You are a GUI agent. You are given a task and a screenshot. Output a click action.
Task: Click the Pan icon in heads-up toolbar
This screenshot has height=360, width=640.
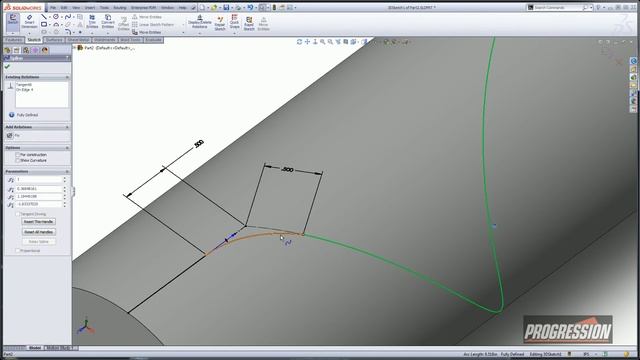(x=307, y=42)
